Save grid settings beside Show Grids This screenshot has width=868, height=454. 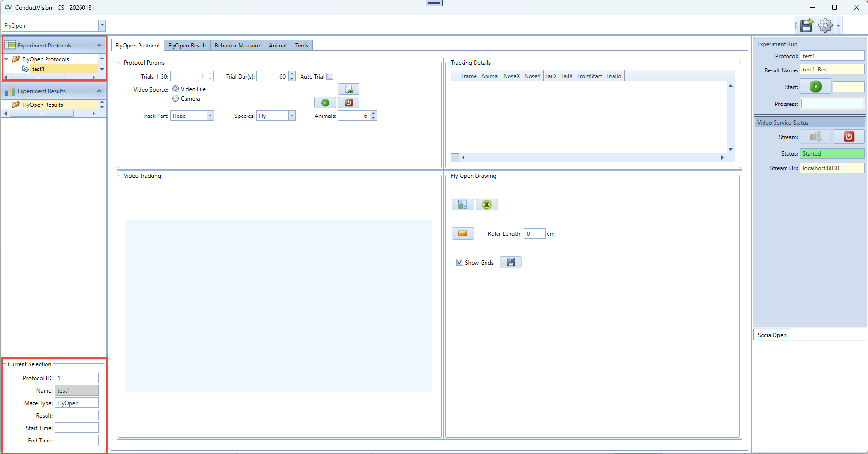[510, 262]
